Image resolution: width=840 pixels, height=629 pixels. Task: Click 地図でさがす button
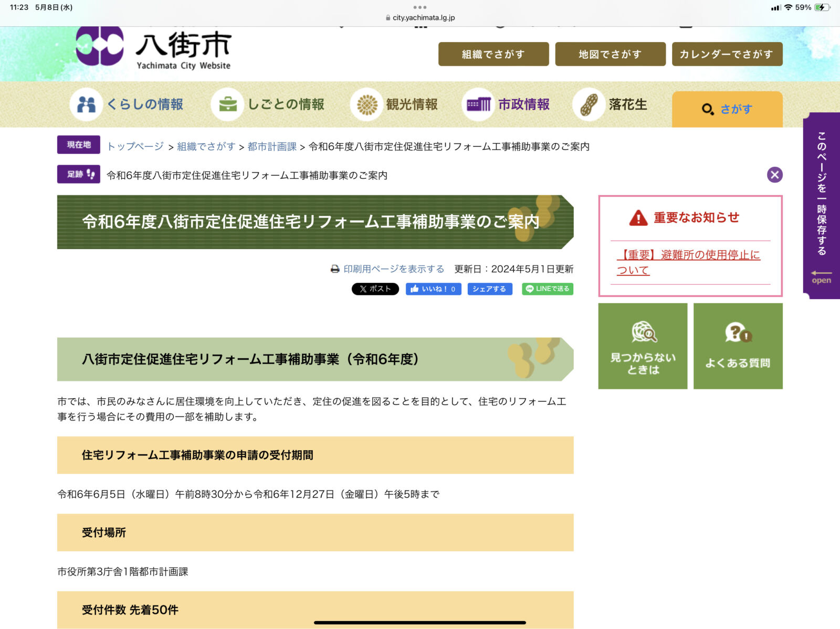[x=610, y=54]
